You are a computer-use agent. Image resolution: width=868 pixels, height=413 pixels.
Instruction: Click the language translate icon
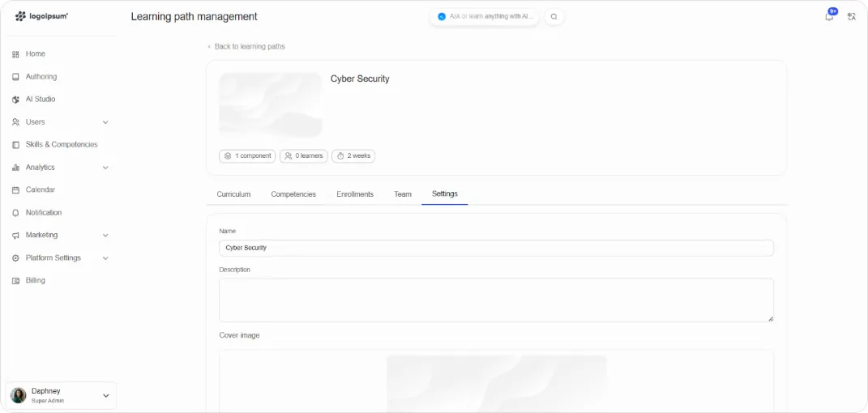point(852,16)
